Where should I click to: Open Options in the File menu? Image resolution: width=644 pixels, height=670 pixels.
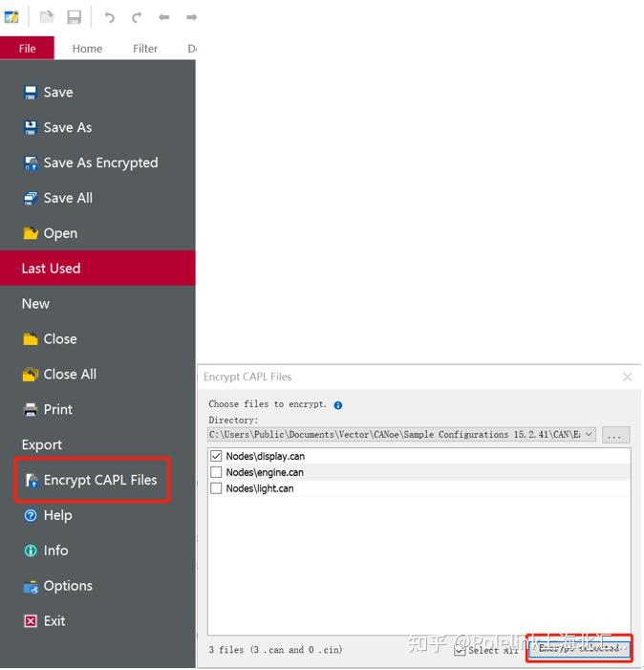click(57, 586)
